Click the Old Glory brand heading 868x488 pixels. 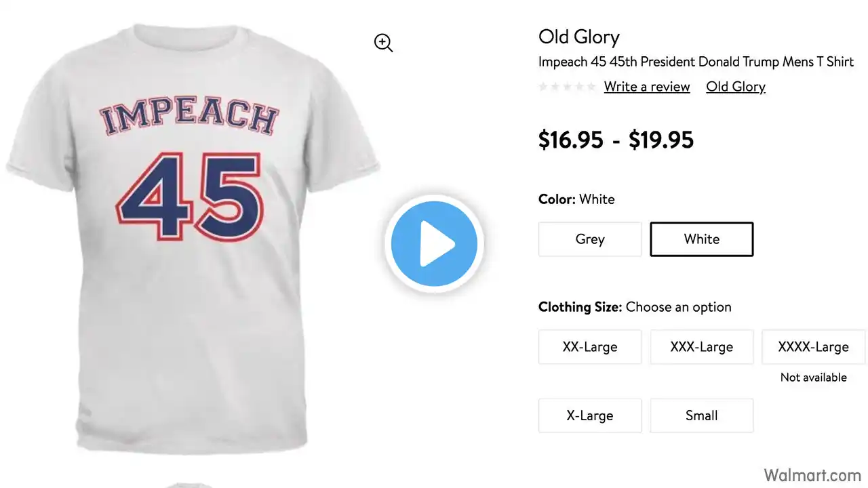pos(579,37)
